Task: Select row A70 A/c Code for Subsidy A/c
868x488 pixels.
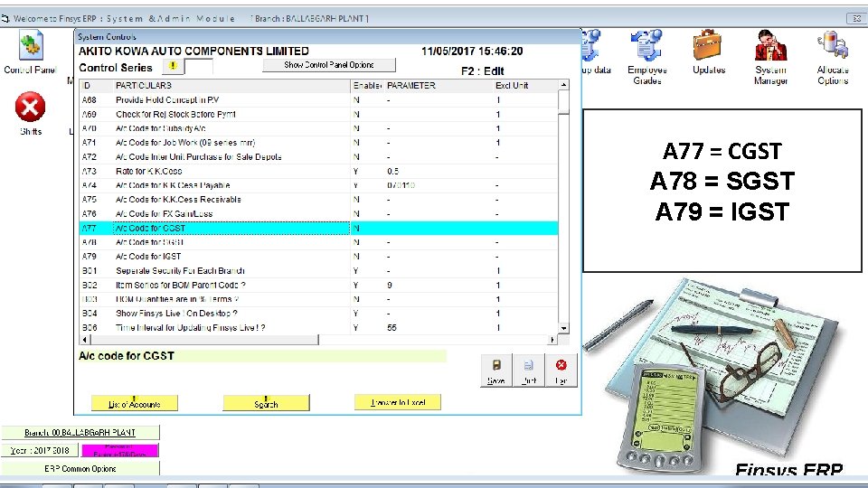Action: (x=319, y=128)
